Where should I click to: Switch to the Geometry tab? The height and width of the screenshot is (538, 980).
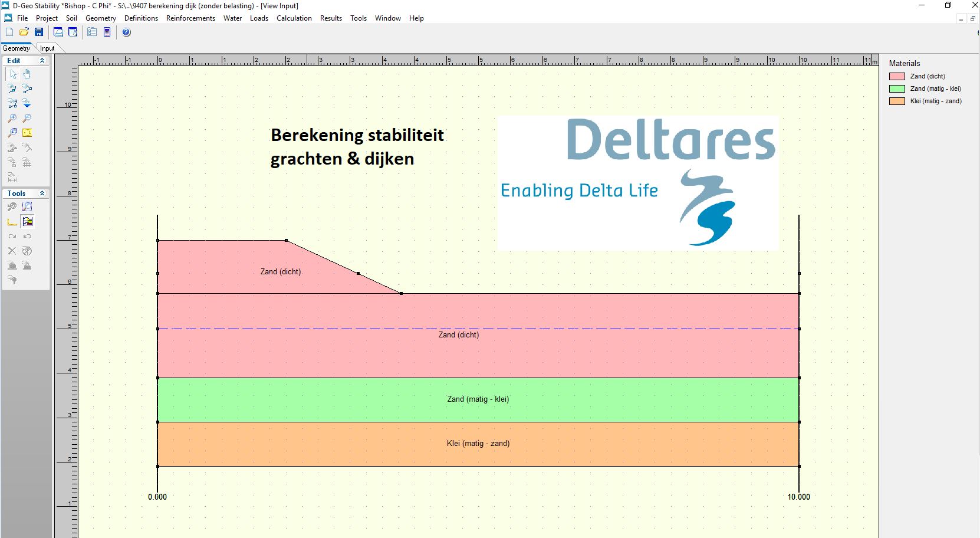(17, 48)
